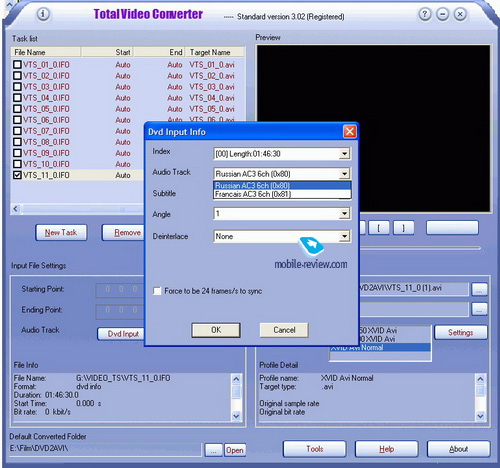Click the Start column header
The width and height of the screenshot is (500, 468).
click(x=107, y=52)
